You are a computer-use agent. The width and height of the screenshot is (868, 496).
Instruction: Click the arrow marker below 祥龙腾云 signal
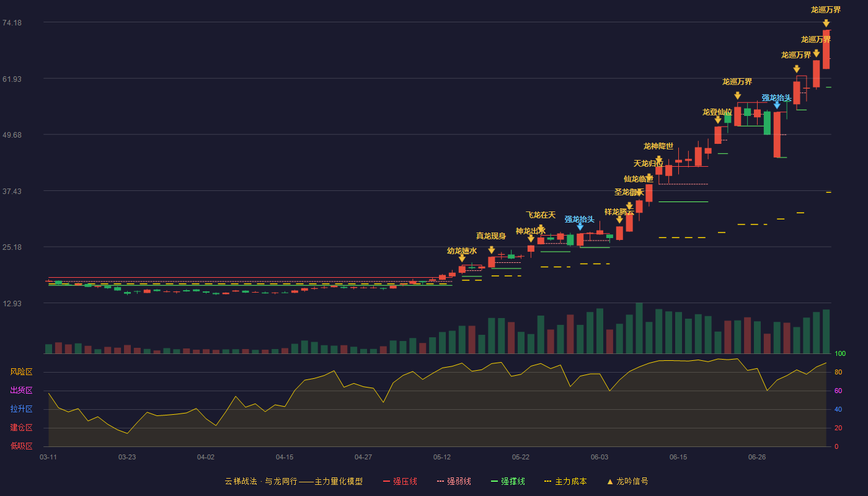click(x=619, y=219)
